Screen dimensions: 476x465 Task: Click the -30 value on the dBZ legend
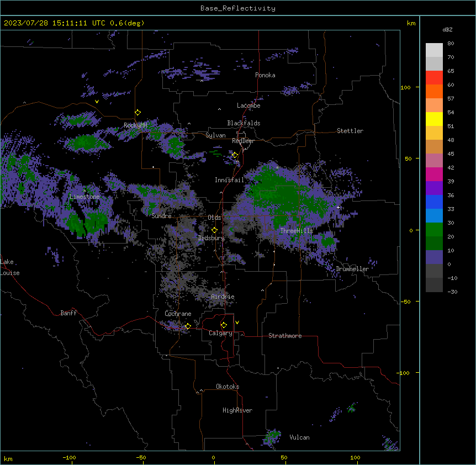point(452,292)
